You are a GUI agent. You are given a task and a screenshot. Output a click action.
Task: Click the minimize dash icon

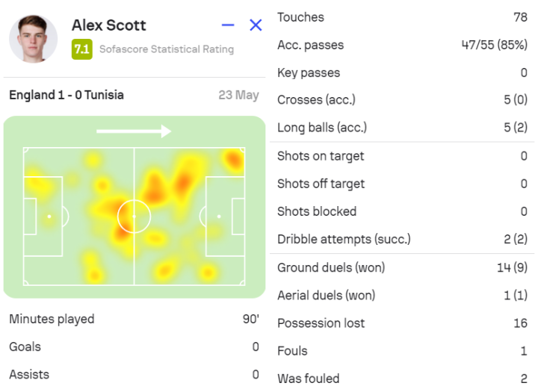[228, 25]
